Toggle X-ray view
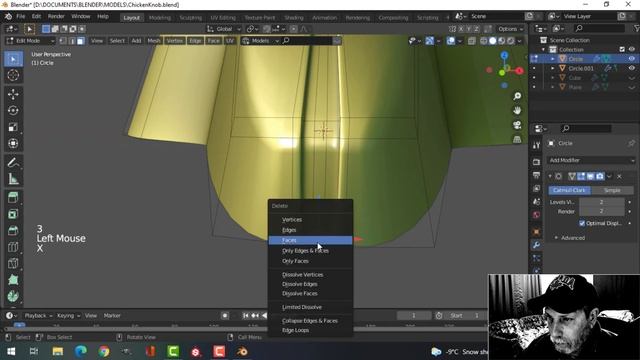 [471, 41]
